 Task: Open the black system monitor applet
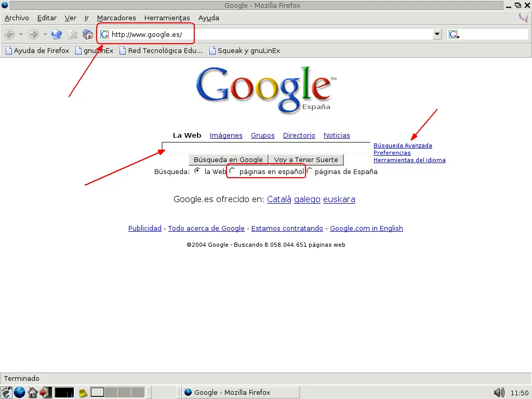[64, 393]
